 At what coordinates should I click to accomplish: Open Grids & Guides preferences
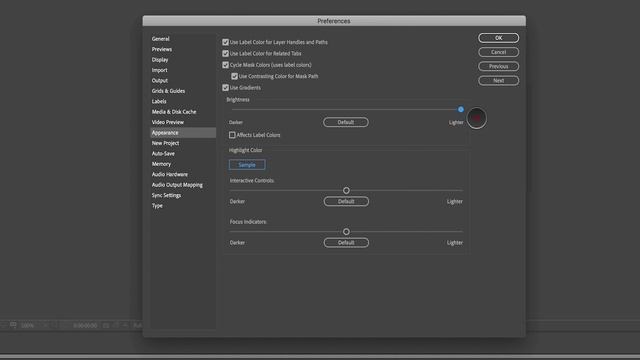pyautogui.click(x=168, y=91)
